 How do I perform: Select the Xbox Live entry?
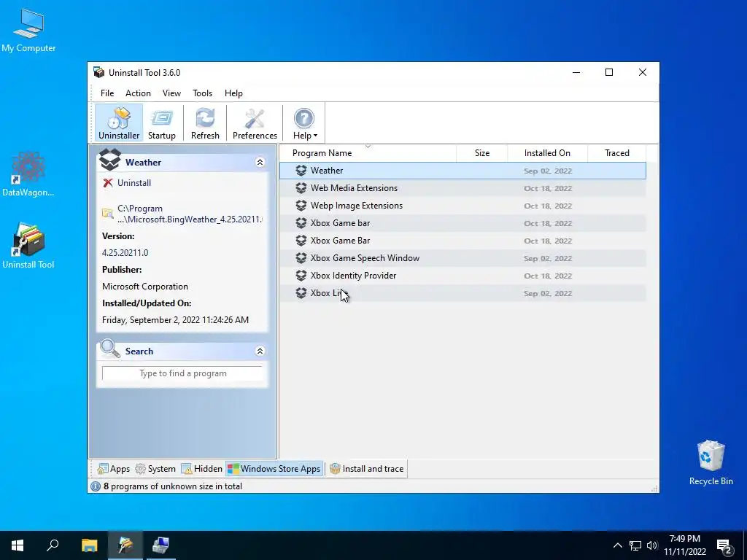tap(462, 293)
